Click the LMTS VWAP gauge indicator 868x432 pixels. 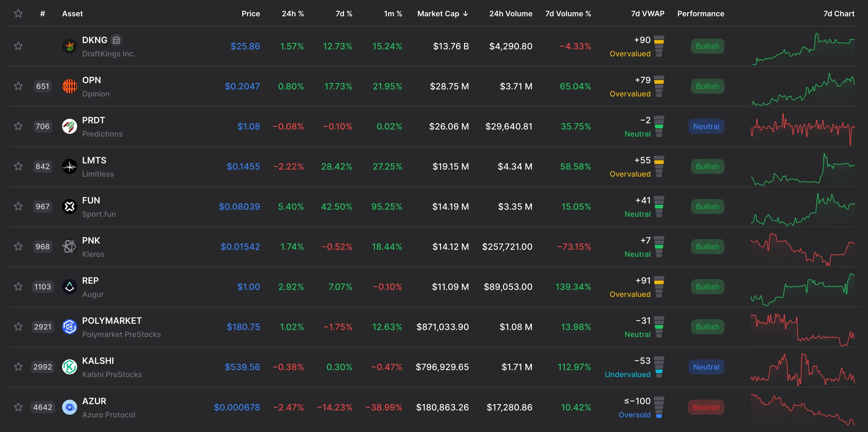(659, 167)
